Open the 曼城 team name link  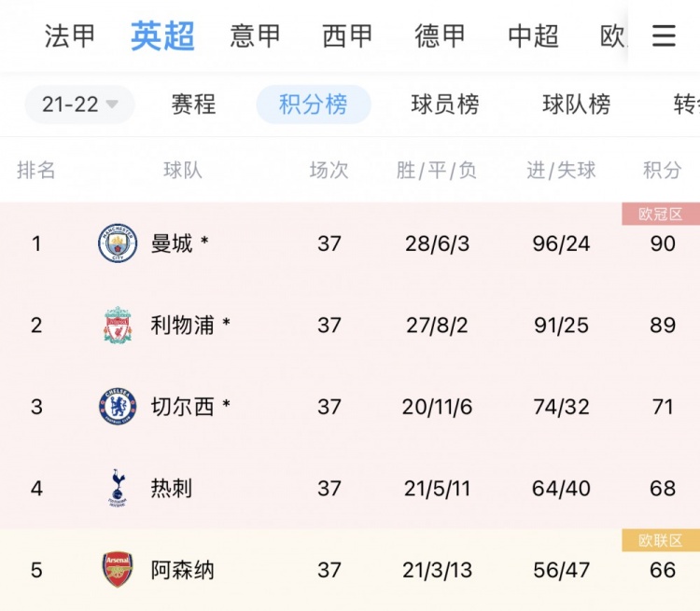tap(172, 243)
